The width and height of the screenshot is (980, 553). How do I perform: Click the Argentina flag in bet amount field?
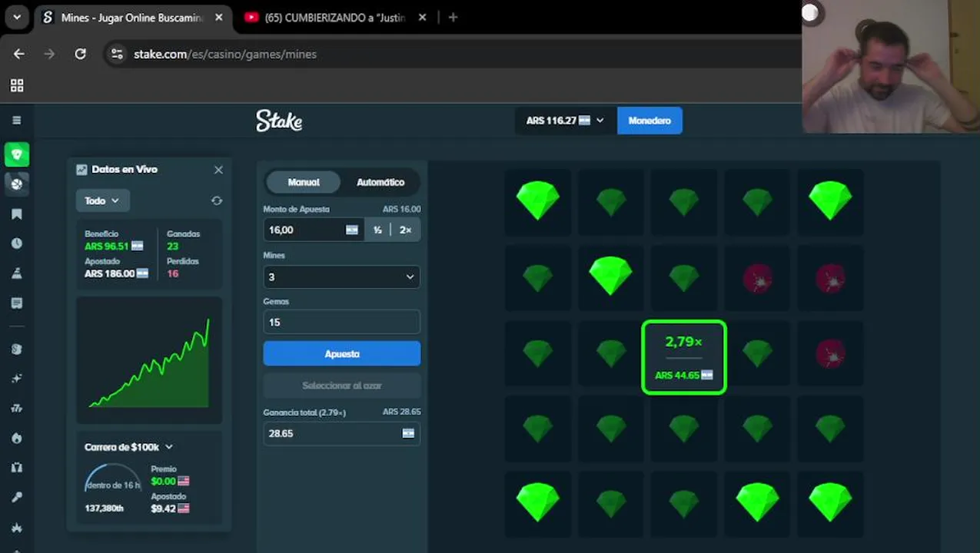point(352,230)
